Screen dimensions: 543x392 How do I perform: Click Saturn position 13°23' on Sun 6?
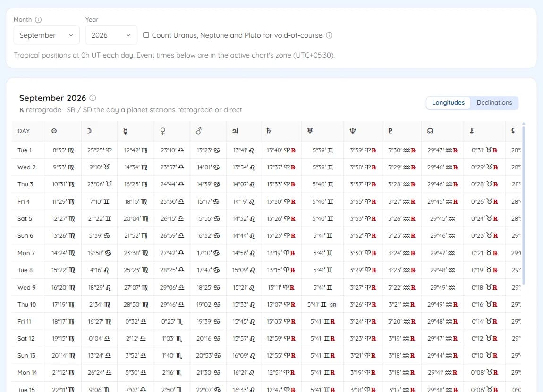tap(281, 235)
